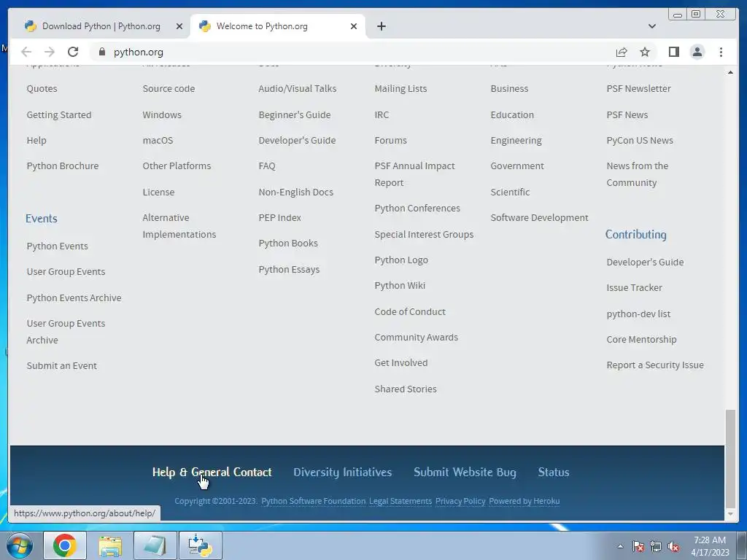The image size is (747, 560).
Task: Click Submit Website Bug link
Action: pyautogui.click(x=465, y=472)
